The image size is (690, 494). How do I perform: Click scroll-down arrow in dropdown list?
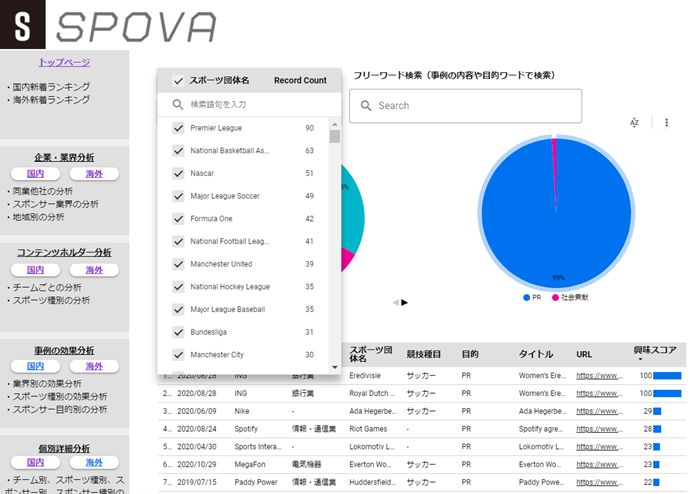coord(335,367)
